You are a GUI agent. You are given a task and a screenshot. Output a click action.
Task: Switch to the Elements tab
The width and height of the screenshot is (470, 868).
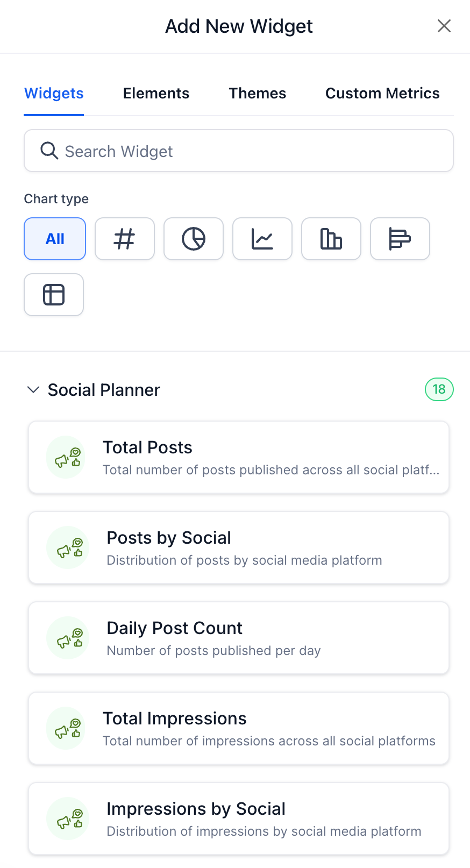point(156,94)
